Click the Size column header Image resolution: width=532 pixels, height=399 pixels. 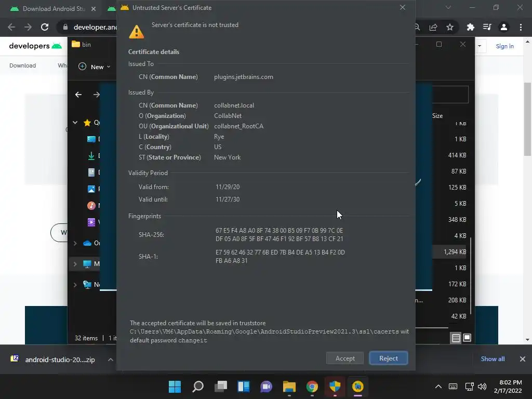[437, 116]
